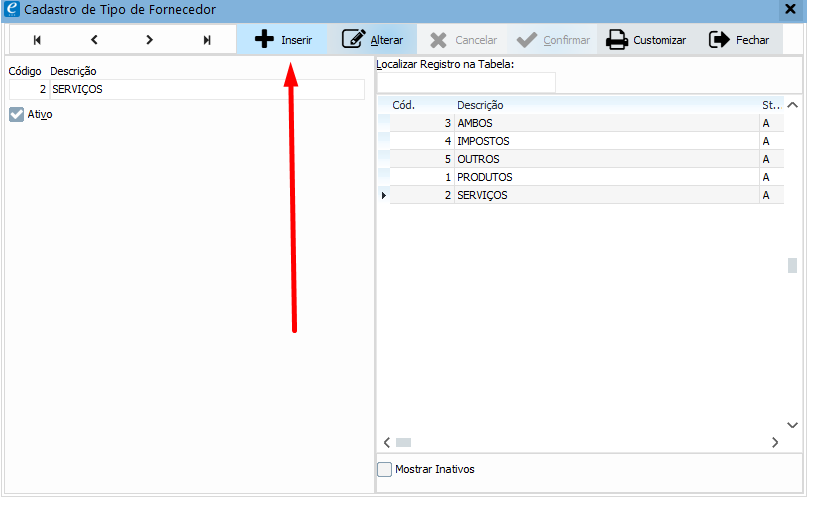
Task: Open the Customizar printer option
Action: click(x=646, y=40)
